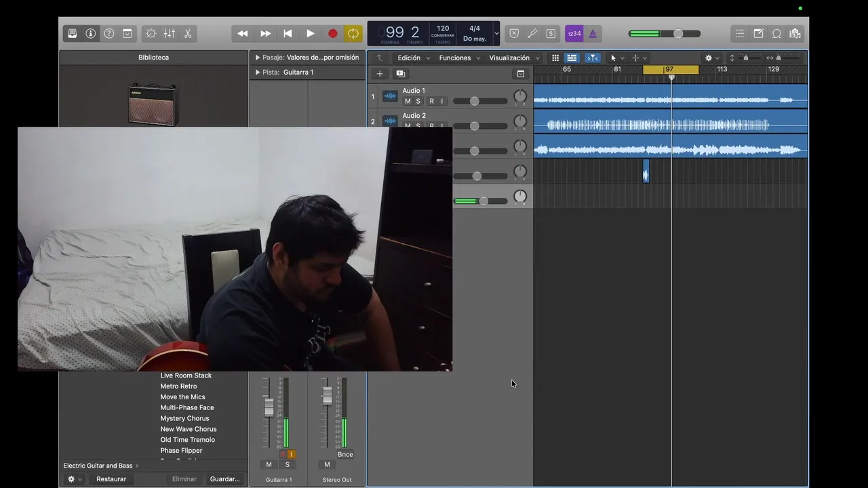Record-enable the Audio 1 track
This screenshot has height=488, width=868.
(431, 101)
